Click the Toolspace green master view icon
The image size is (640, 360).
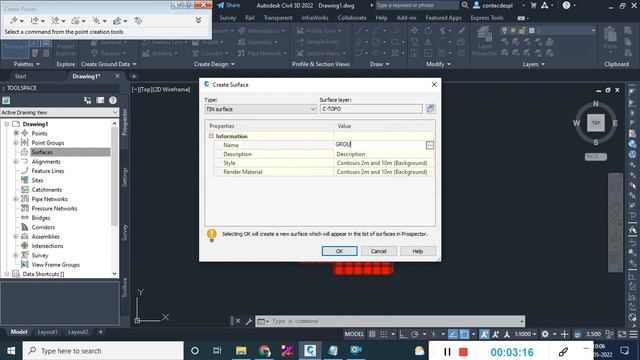coord(6,100)
